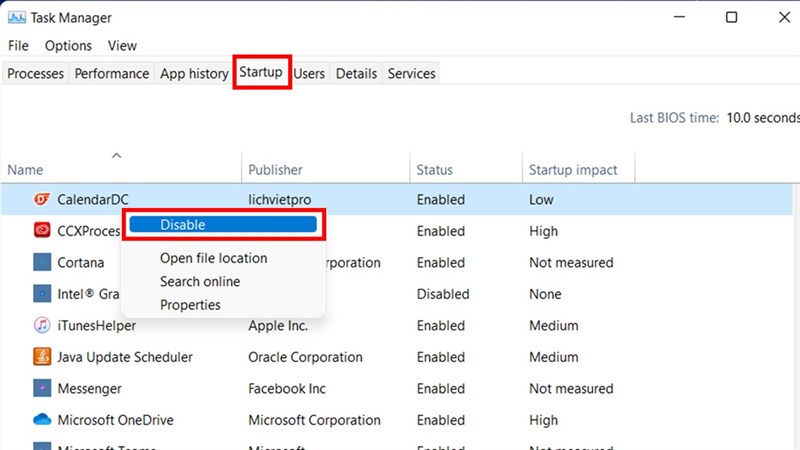Viewport: 800px width, 450px height.
Task: Open the View menu dropdown
Action: pos(122,46)
